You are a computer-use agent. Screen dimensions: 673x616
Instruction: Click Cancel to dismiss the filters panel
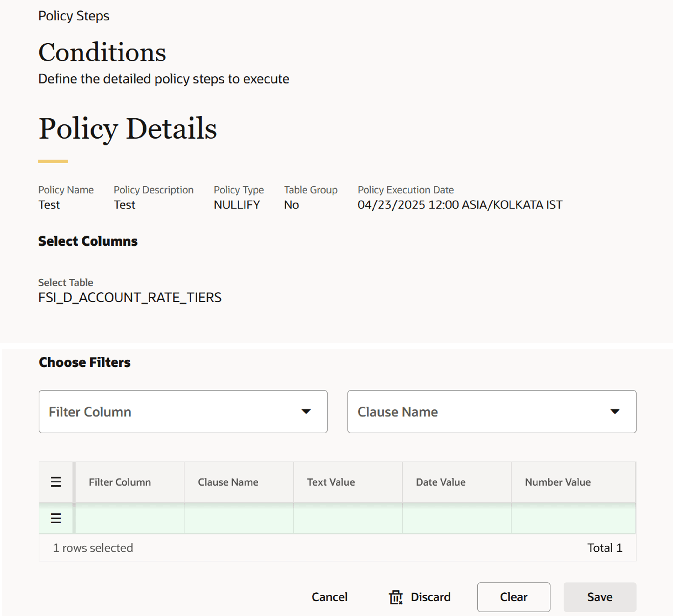(x=329, y=597)
